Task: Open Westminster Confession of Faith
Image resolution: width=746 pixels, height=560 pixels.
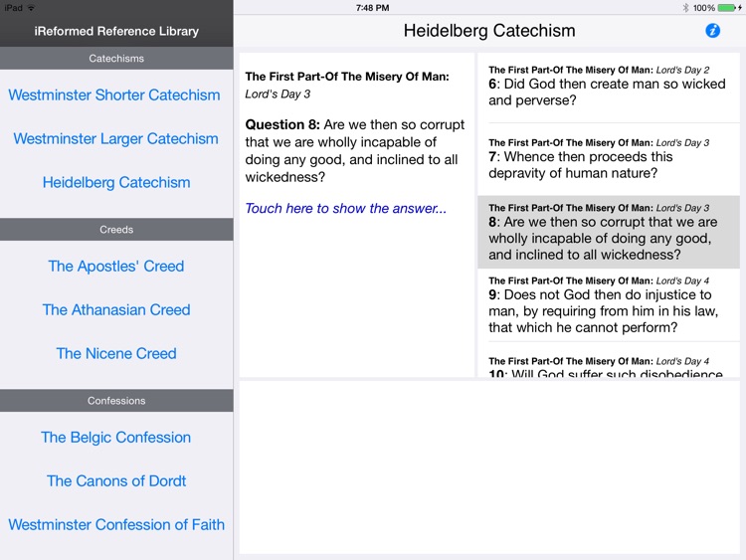Action: coord(116,525)
